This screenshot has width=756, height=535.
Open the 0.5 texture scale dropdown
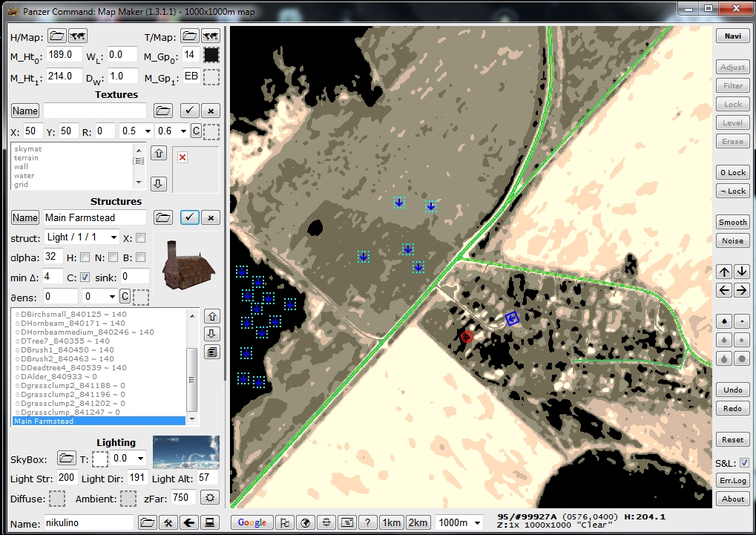148,131
